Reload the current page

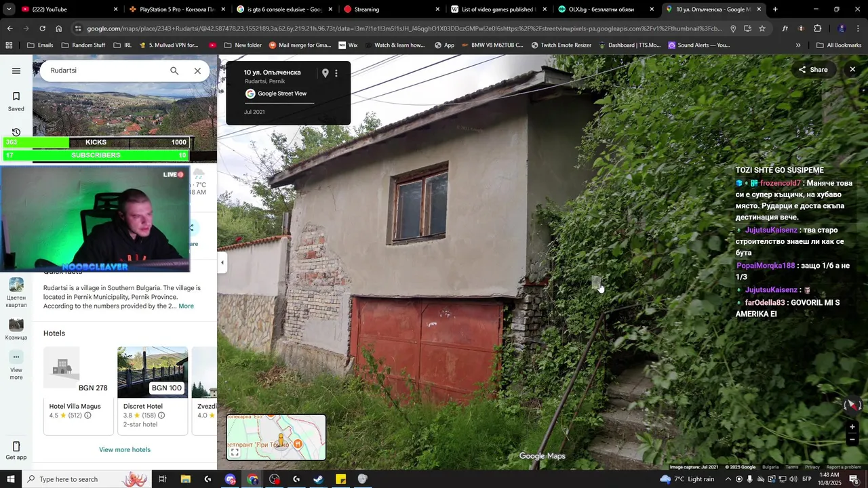click(42, 28)
